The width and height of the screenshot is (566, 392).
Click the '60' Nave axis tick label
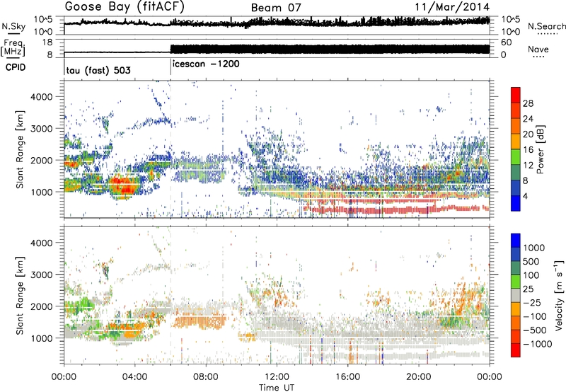click(x=507, y=42)
